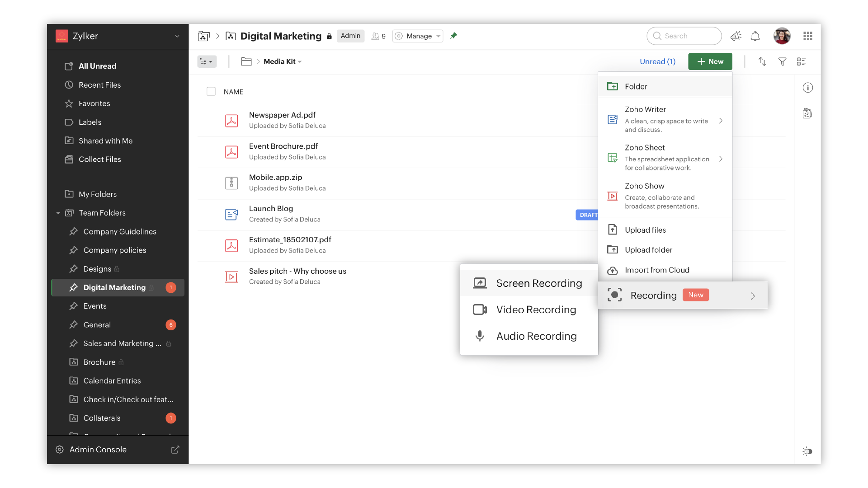The width and height of the screenshot is (868, 488).
Task: Open the filter funnel icon
Action: 782,61
